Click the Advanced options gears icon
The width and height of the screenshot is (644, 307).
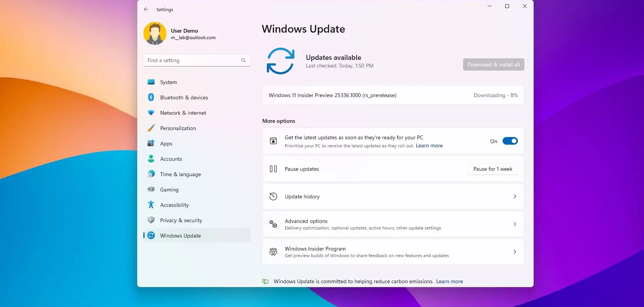[273, 224]
